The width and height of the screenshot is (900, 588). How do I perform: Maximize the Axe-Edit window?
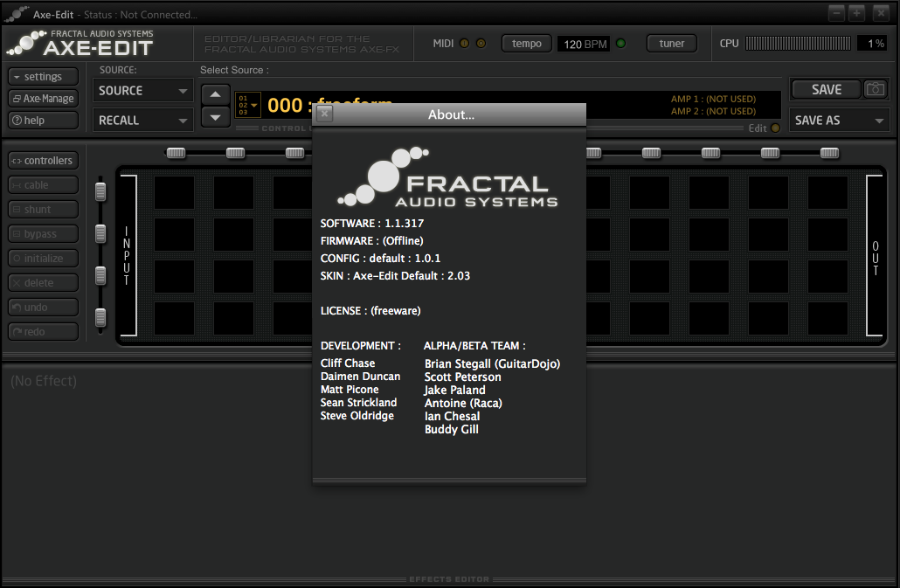[856, 12]
